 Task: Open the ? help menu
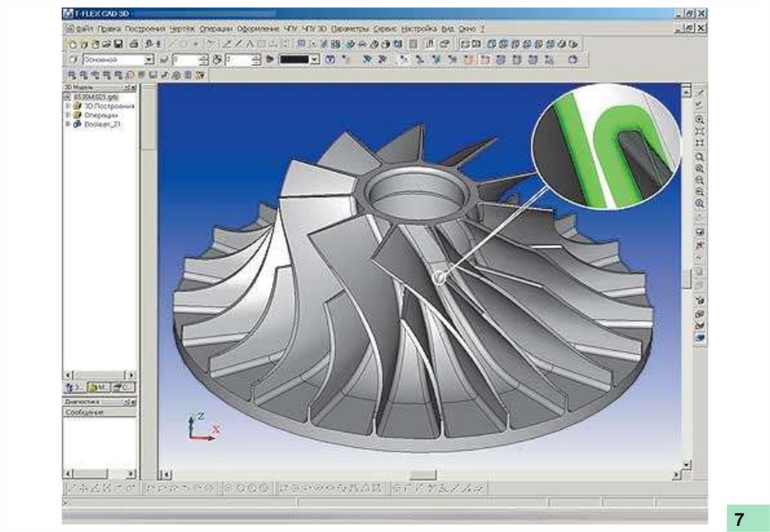click(x=482, y=29)
